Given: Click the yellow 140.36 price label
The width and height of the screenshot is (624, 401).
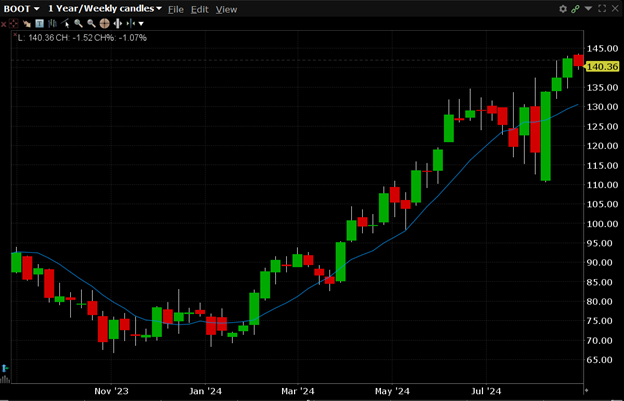Looking at the screenshot, I should [x=603, y=66].
